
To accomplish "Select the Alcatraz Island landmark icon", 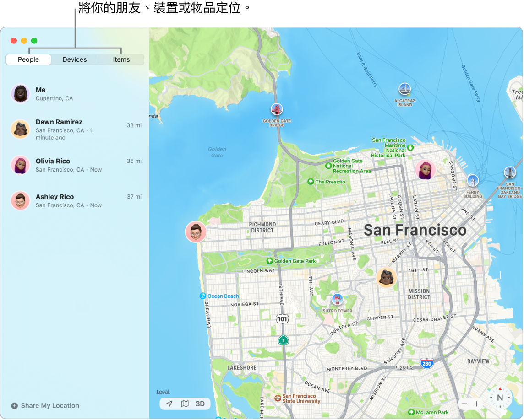I will pyautogui.click(x=404, y=89).
